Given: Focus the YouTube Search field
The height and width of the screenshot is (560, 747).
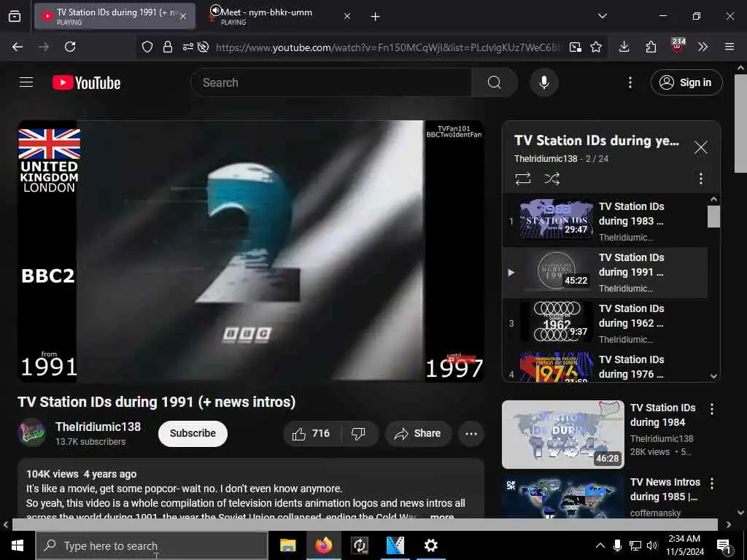Looking at the screenshot, I should coord(331,82).
